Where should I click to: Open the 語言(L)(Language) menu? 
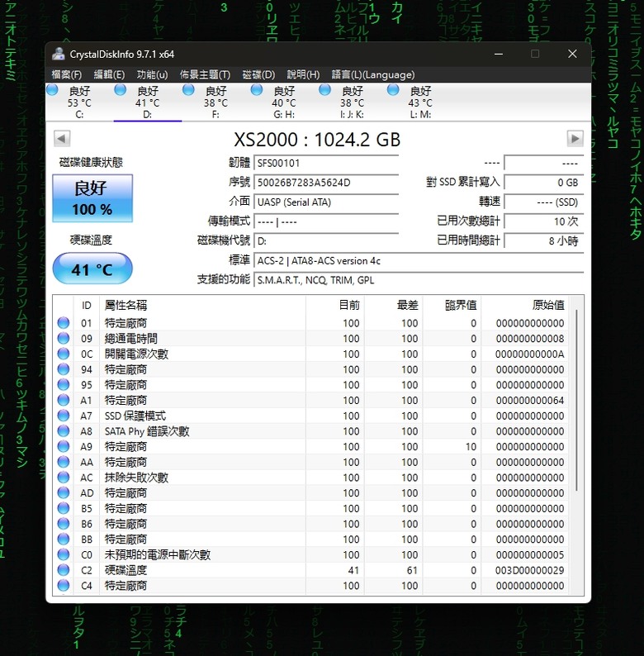click(373, 74)
